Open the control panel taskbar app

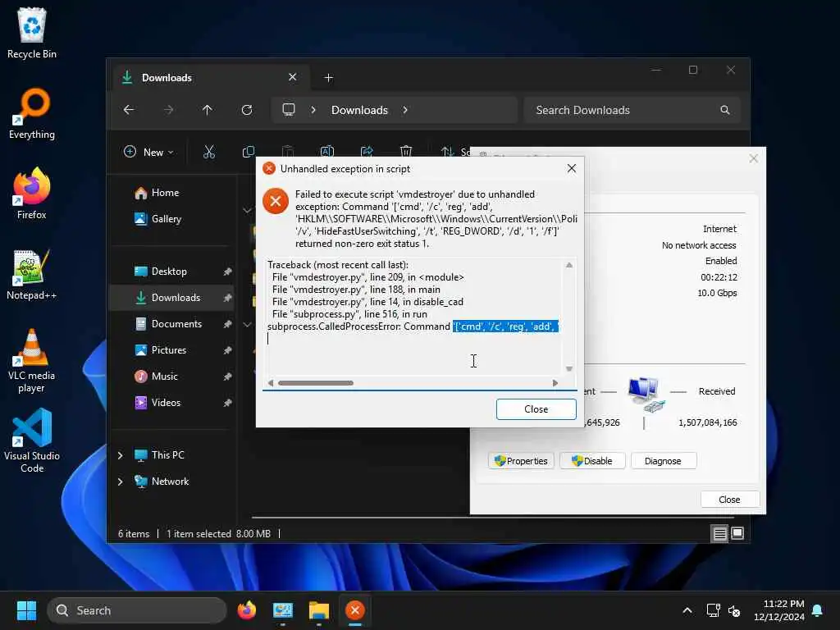pyautogui.click(x=283, y=610)
